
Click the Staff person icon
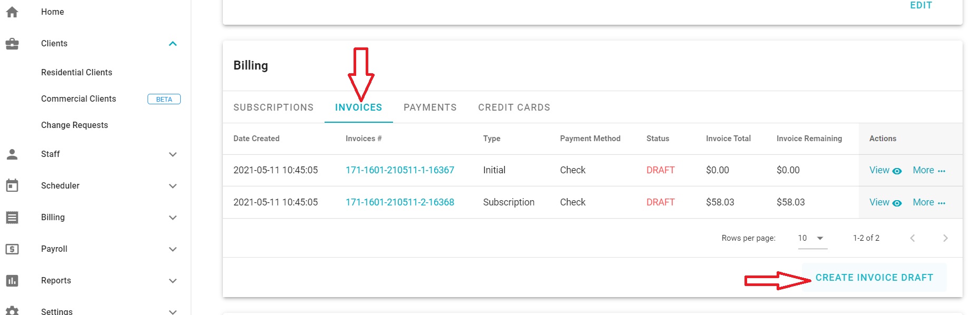coord(12,154)
